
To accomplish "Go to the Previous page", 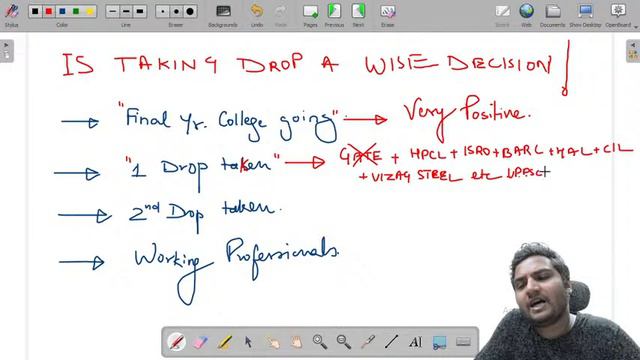I will [334, 15].
